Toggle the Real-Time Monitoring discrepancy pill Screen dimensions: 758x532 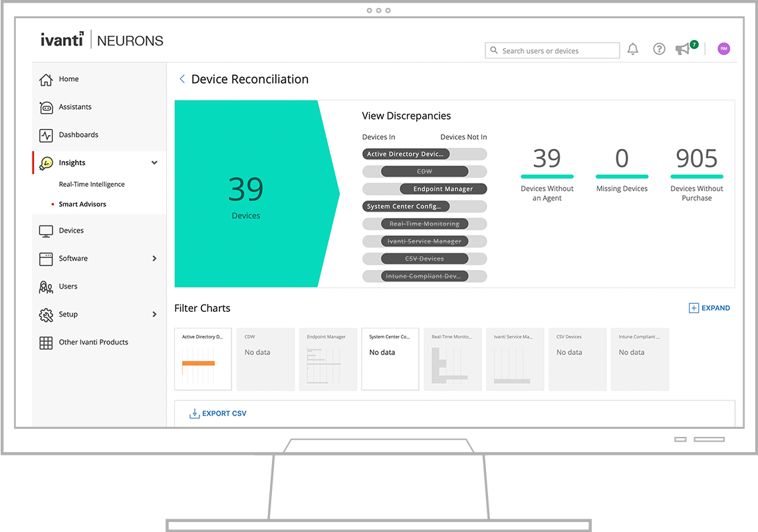click(x=424, y=223)
